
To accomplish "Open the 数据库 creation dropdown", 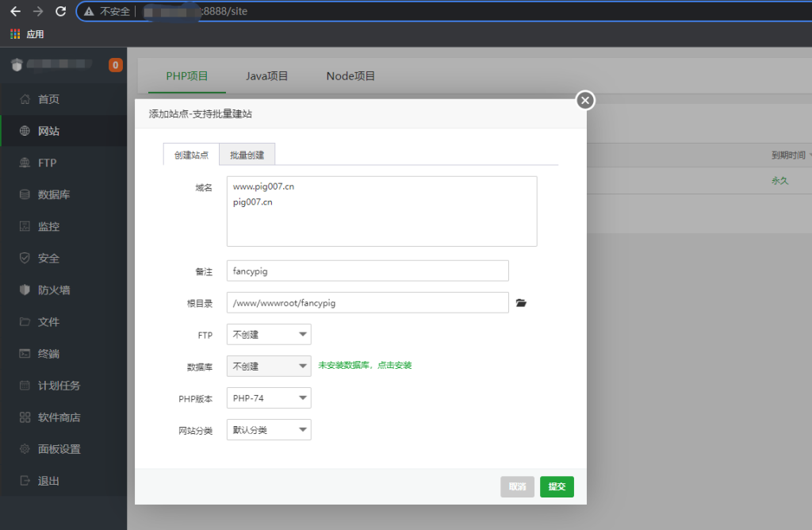I will (x=269, y=367).
